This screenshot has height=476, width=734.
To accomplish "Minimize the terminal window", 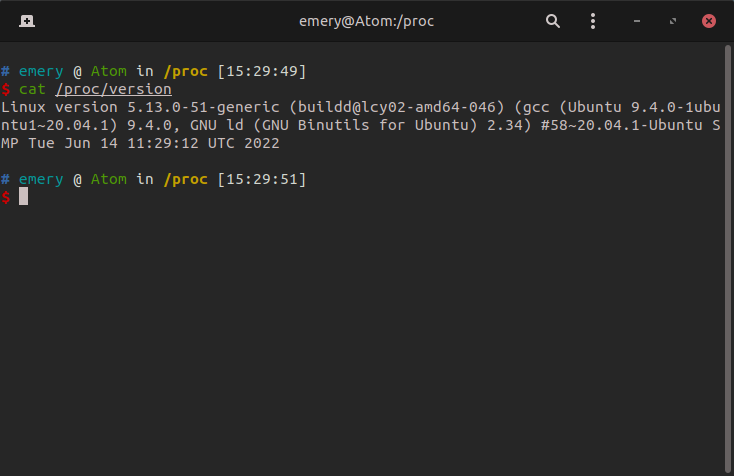I will [x=637, y=21].
